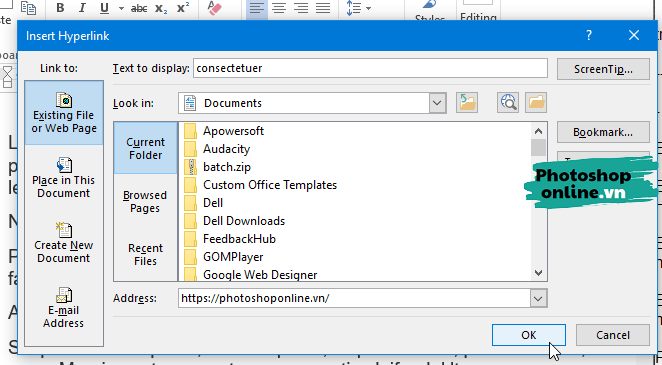Click the Text to display field
Viewport: 662px width, 365px height.
[x=370, y=68]
